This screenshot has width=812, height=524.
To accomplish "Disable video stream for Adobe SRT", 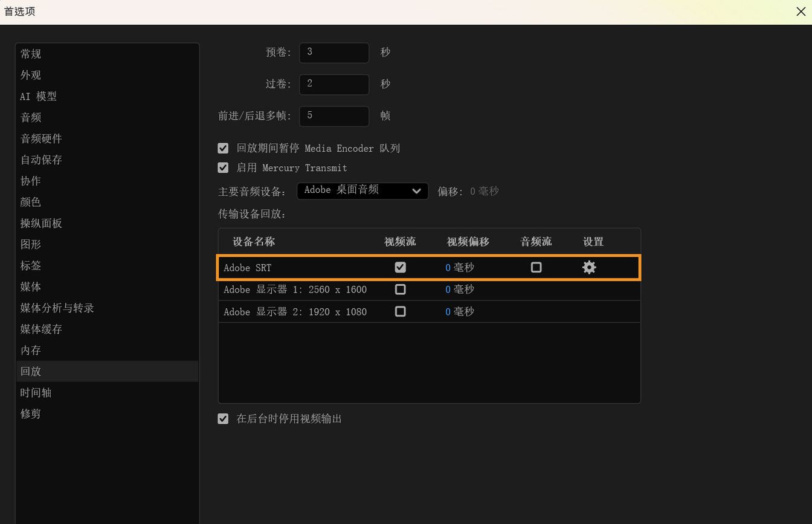I will click(400, 267).
